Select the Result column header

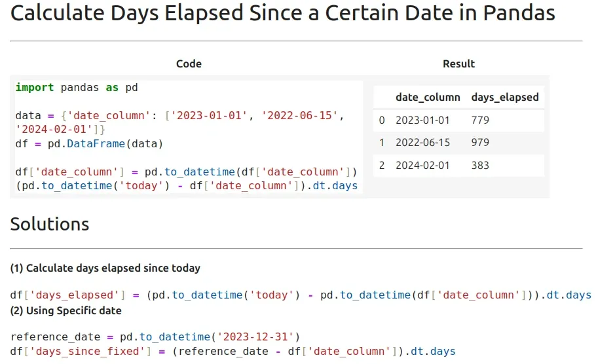coord(458,64)
